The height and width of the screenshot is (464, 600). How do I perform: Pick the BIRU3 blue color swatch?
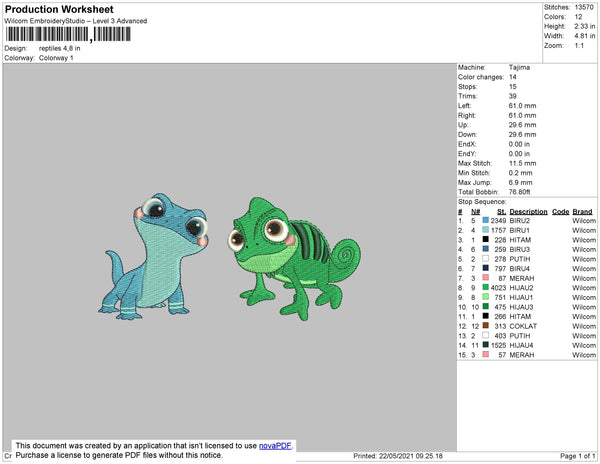click(486, 249)
